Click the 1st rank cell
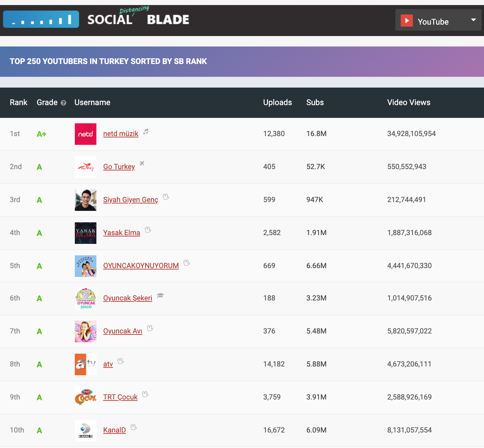 click(x=15, y=134)
